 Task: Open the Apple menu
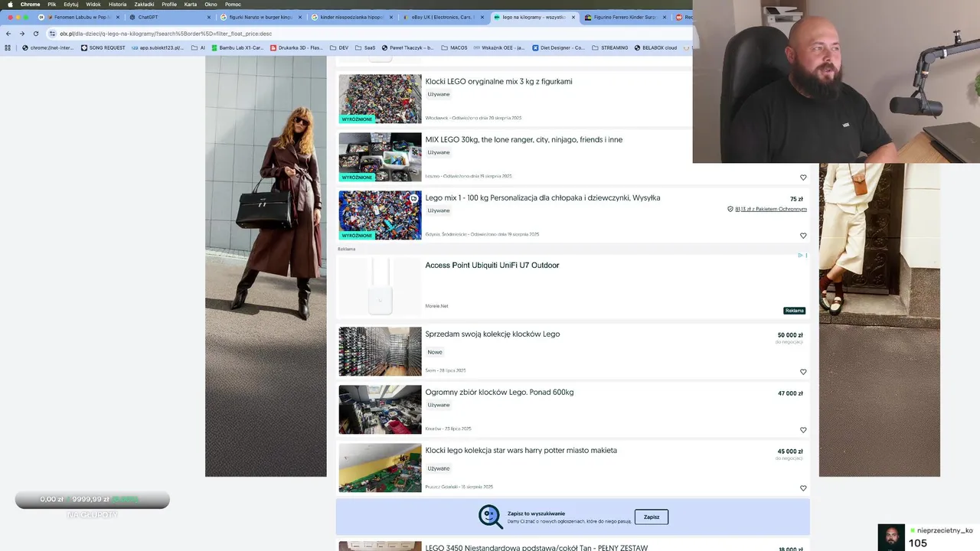10,4
